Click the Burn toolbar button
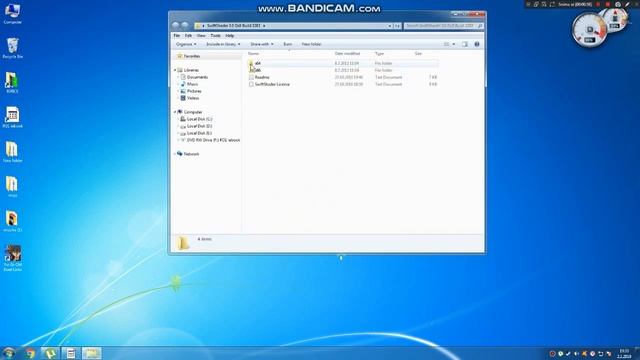This screenshot has height=360, width=640. point(288,44)
